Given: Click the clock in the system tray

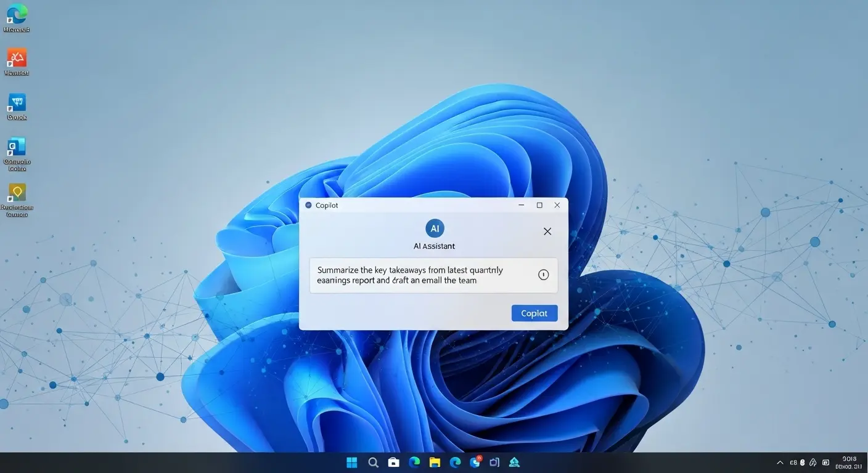Looking at the screenshot, I should click(850, 462).
